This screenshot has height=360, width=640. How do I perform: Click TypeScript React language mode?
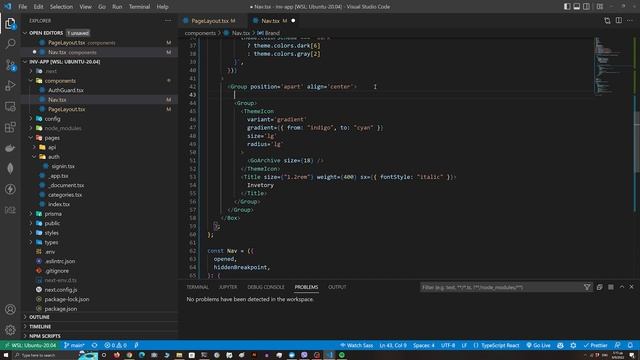(496, 345)
